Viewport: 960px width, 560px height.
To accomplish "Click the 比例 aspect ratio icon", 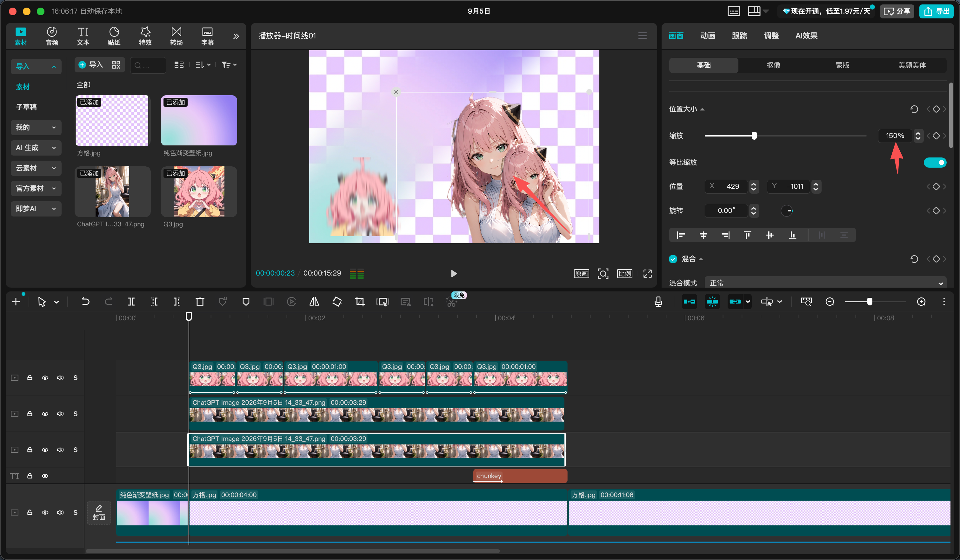I will click(x=625, y=274).
